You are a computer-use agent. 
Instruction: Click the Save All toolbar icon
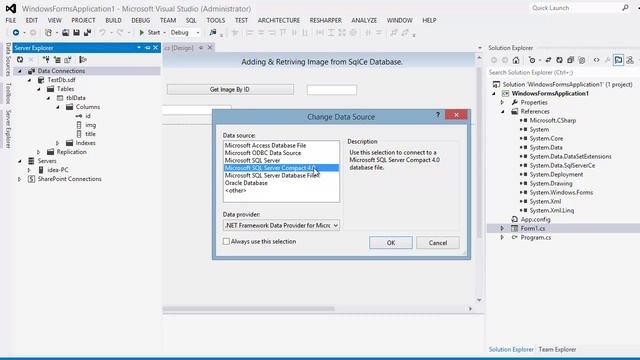(x=87, y=32)
